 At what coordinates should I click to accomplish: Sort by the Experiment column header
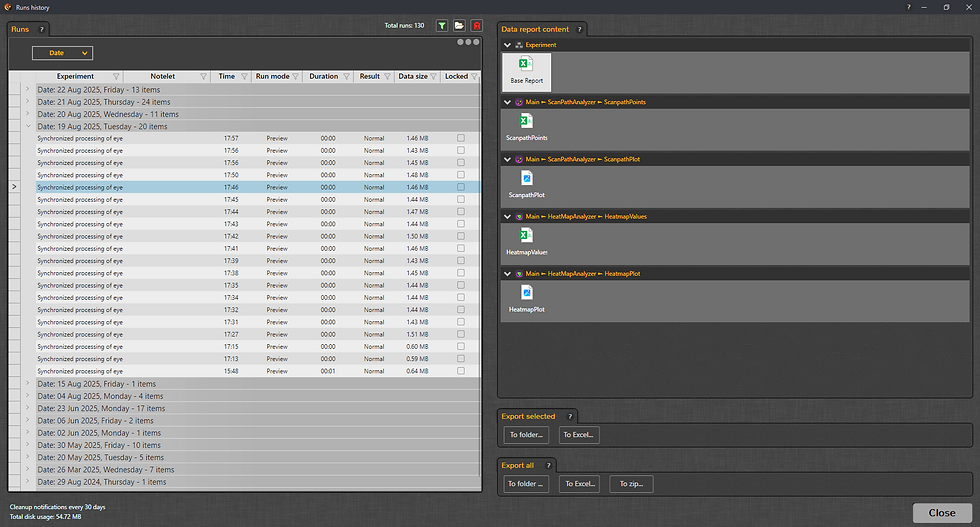pyautogui.click(x=75, y=76)
